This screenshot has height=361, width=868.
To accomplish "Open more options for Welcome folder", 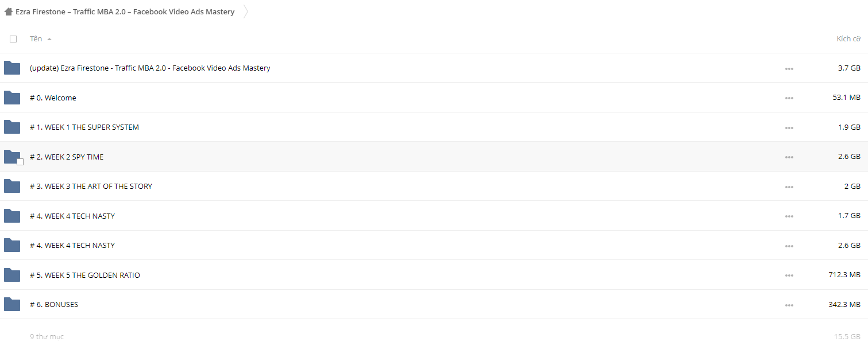I will coord(789,98).
